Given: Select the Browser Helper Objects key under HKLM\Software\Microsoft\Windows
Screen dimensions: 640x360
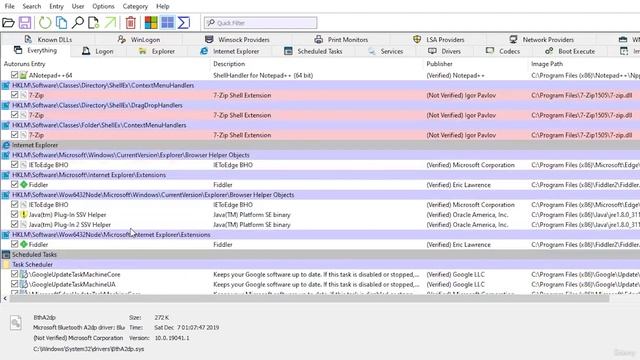Looking at the screenshot, I should click(320, 155).
